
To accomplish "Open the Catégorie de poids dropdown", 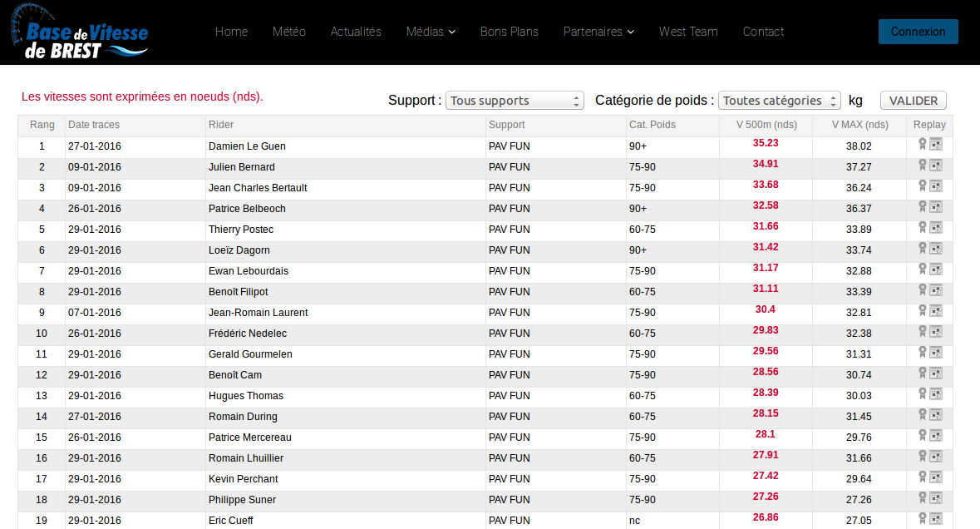I will tap(781, 101).
